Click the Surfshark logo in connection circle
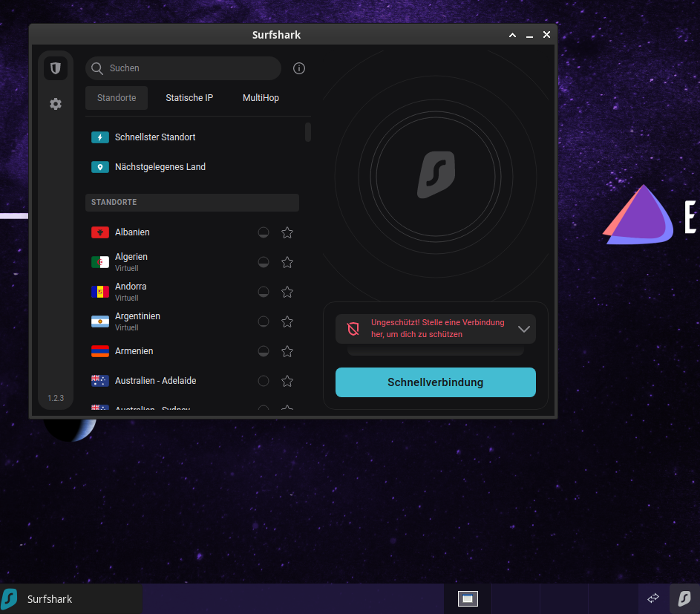 (x=436, y=175)
